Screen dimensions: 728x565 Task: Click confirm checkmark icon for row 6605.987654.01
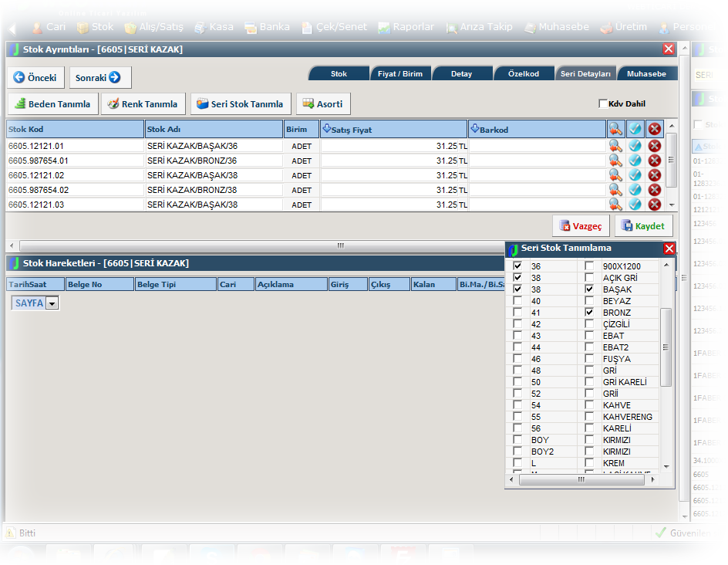tap(635, 161)
